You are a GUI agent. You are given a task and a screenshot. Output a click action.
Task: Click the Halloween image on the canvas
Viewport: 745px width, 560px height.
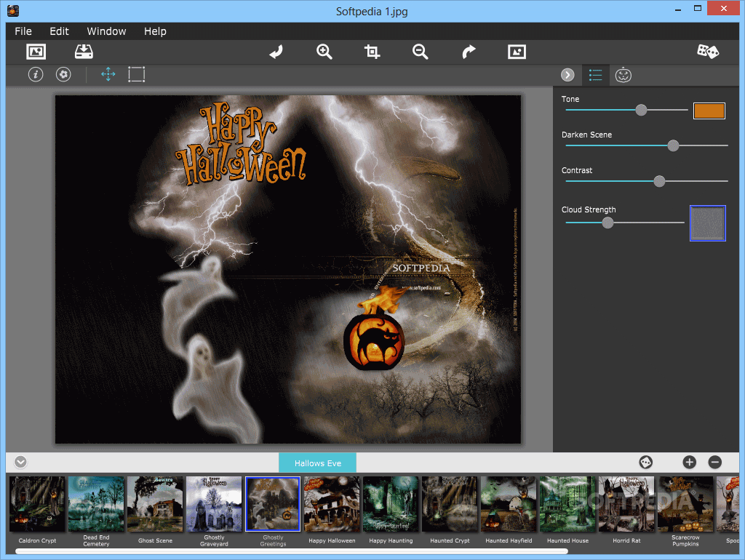pos(288,269)
